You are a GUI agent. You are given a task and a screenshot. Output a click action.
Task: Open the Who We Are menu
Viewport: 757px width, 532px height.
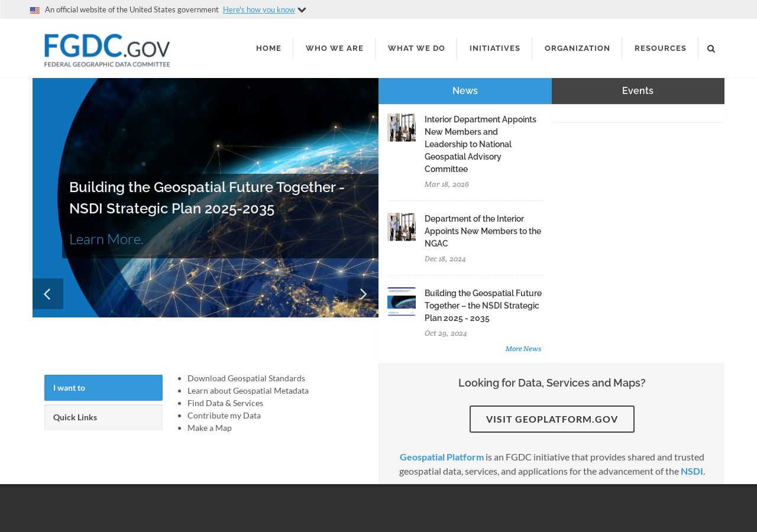(x=335, y=48)
